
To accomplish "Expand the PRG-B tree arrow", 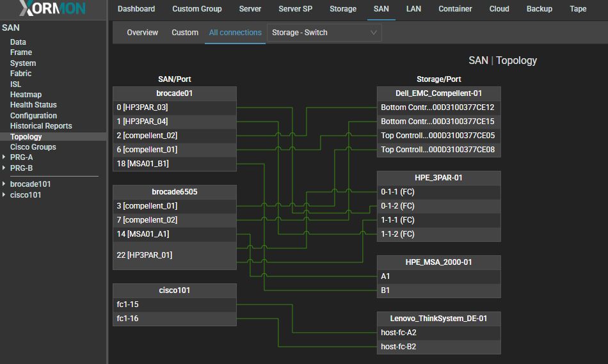I will coord(4,168).
